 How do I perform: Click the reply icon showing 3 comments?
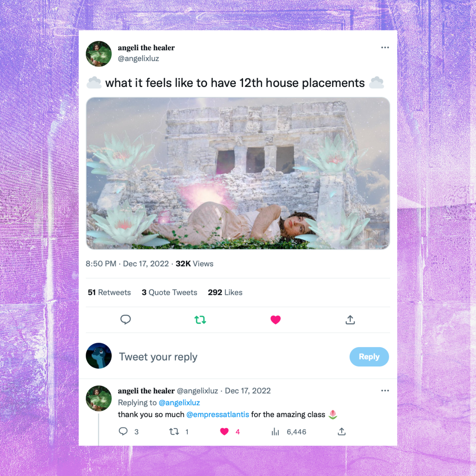(x=123, y=431)
